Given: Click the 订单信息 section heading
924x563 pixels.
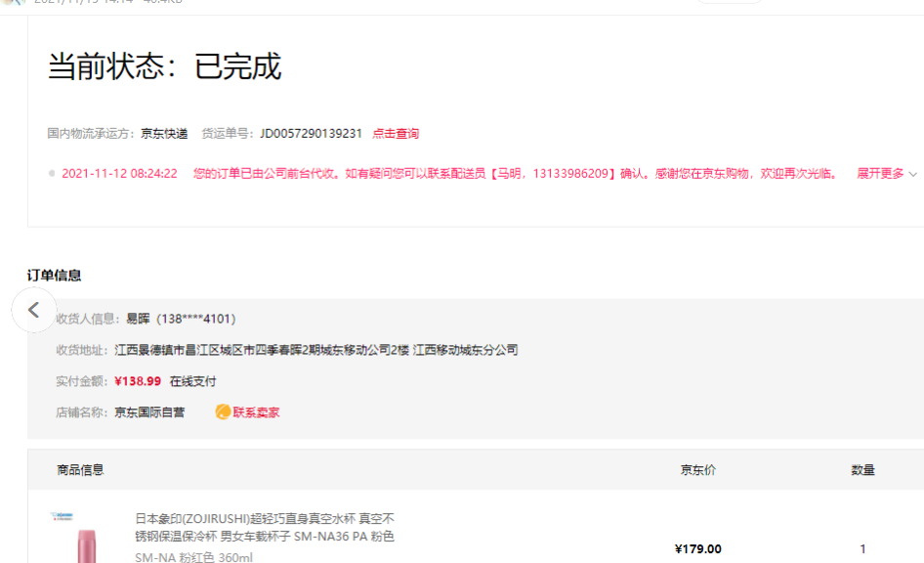Looking at the screenshot, I should pyautogui.click(x=55, y=276).
